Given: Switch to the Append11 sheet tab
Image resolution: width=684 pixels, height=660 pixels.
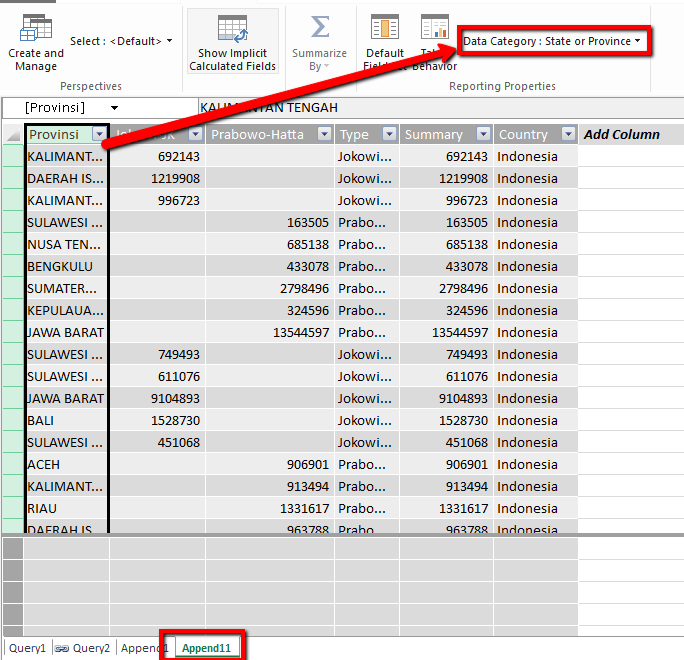Looking at the screenshot, I should [x=205, y=648].
